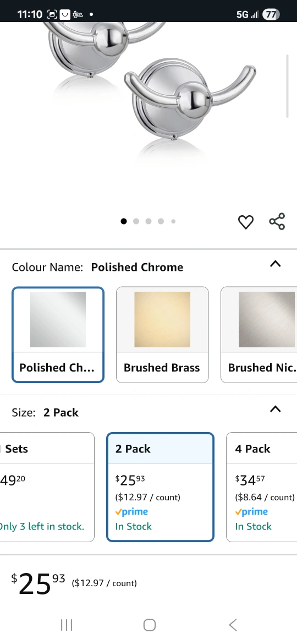Select the Sets size option

47,487
